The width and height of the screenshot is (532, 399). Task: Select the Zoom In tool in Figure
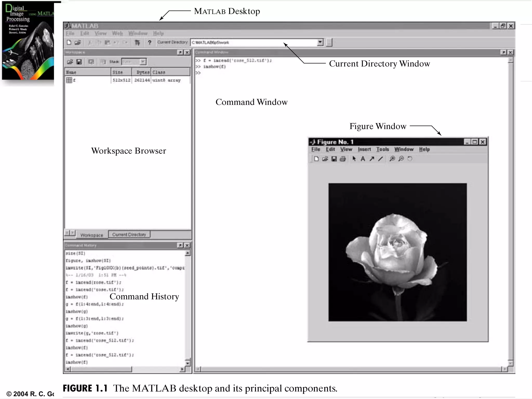392,159
